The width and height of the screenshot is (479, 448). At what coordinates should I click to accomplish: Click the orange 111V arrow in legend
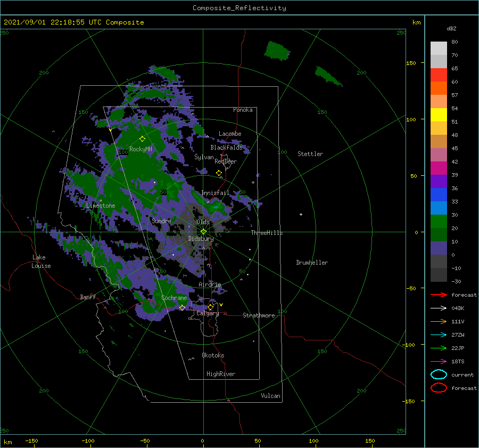pyautogui.click(x=439, y=321)
